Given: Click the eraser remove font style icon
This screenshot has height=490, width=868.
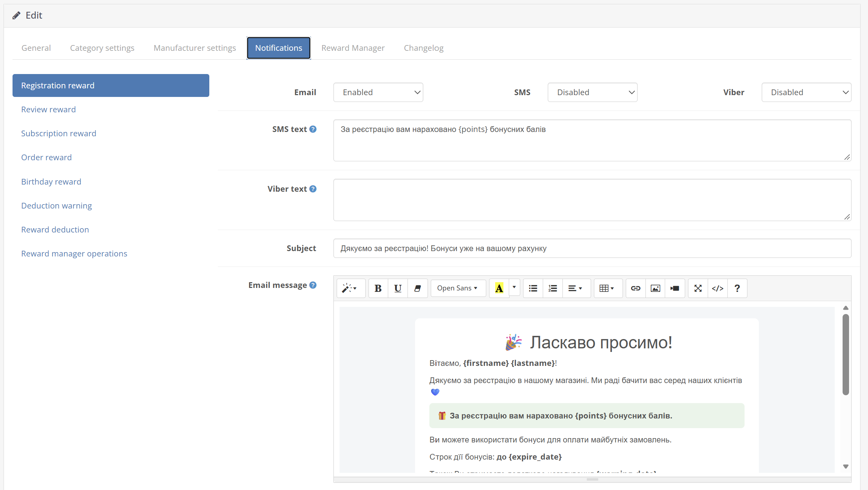Looking at the screenshot, I should (418, 288).
